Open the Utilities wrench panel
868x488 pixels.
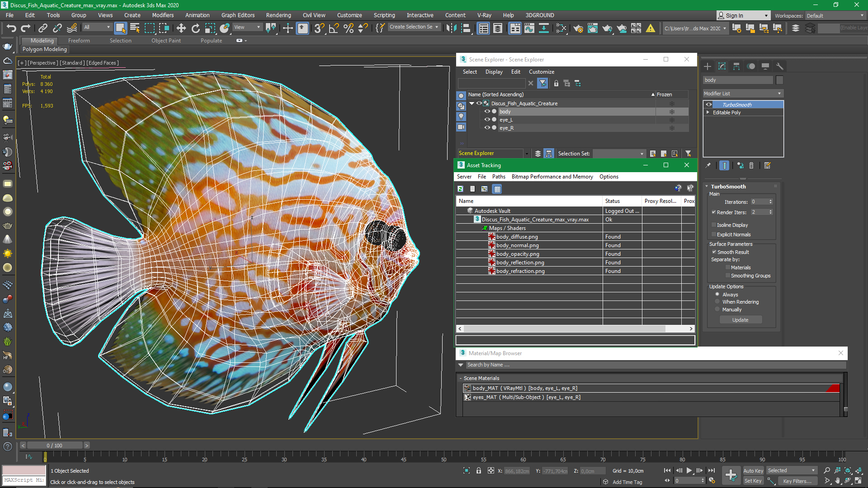779,66
